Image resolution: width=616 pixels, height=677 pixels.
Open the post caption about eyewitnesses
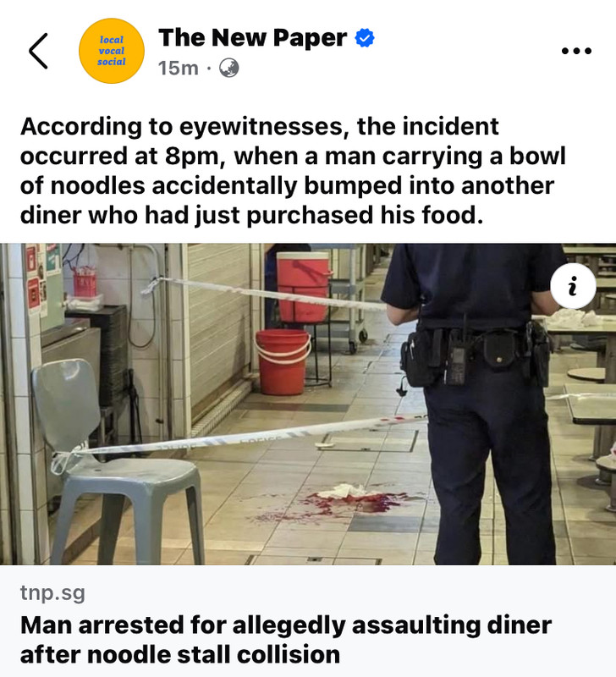tap(293, 171)
